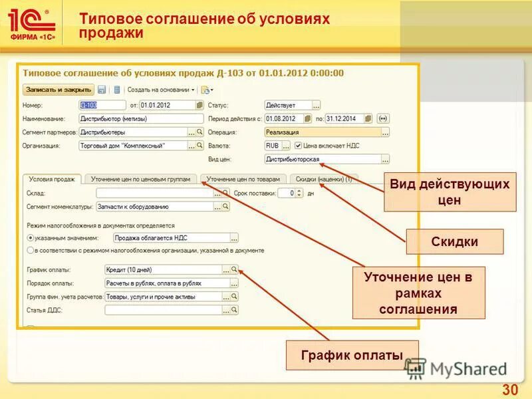Open the Скидки (наценки) tab

coord(326,178)
